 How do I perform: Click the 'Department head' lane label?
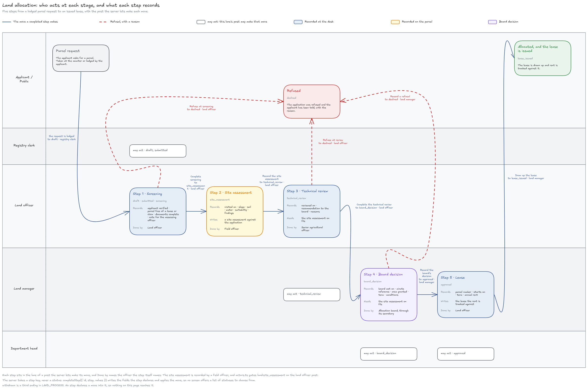point(24,348)
